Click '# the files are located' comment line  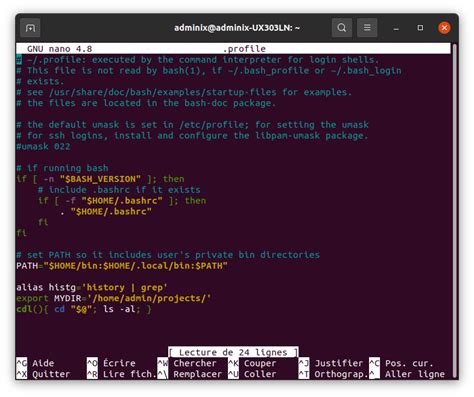point(146,103)
